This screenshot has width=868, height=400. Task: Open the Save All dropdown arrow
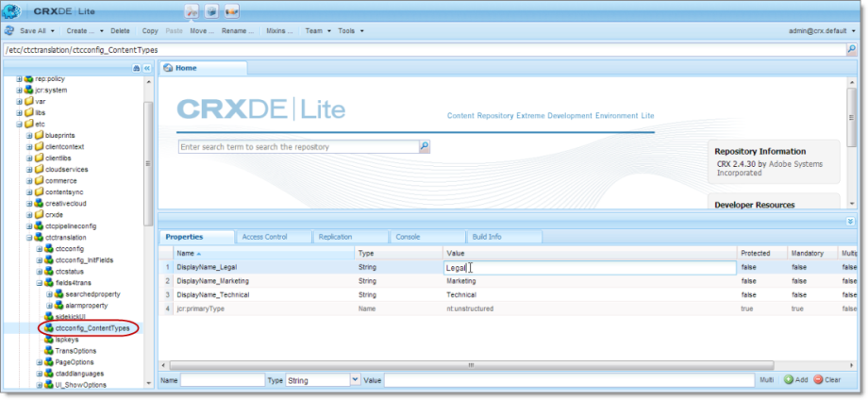pos(53,31)
